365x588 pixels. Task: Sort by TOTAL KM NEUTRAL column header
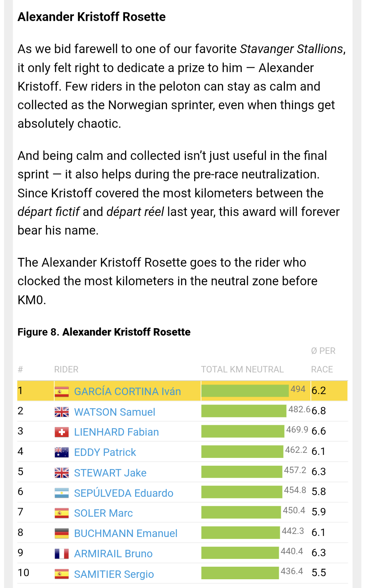point(242,369)
